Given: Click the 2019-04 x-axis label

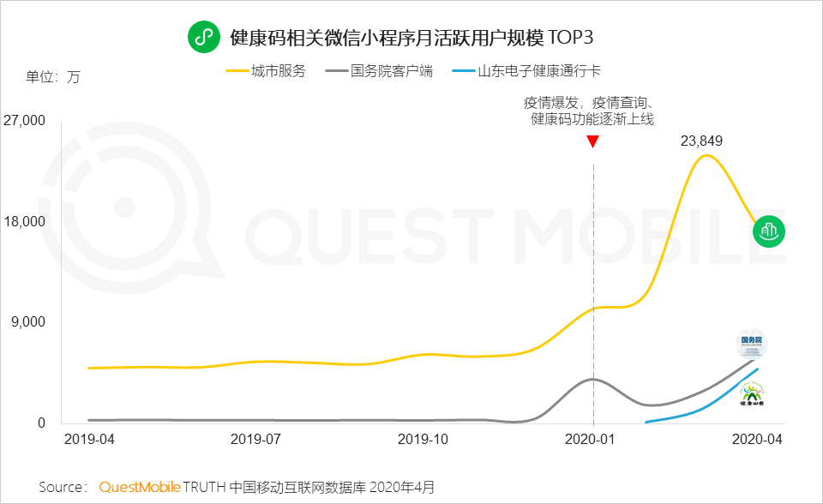Looking at the screenshot, I should tap(89, 438).
